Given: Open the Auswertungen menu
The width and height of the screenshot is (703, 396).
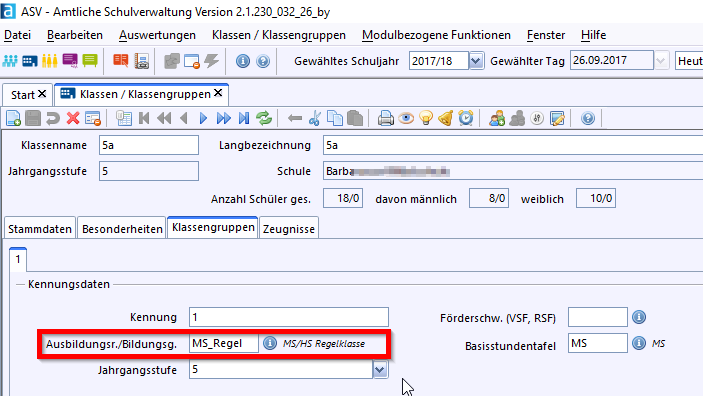Looking at the screenshot, I should pyautogui.click(x=157, y=35).
